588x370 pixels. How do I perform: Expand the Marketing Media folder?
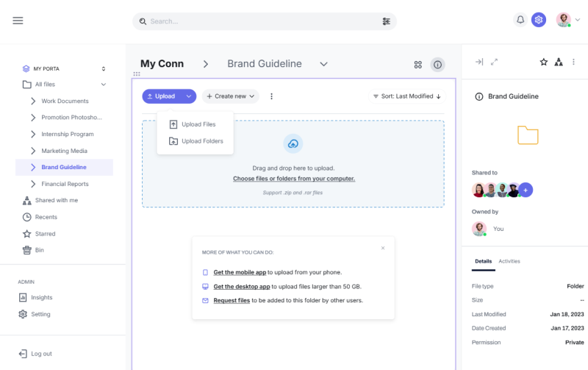33,151
